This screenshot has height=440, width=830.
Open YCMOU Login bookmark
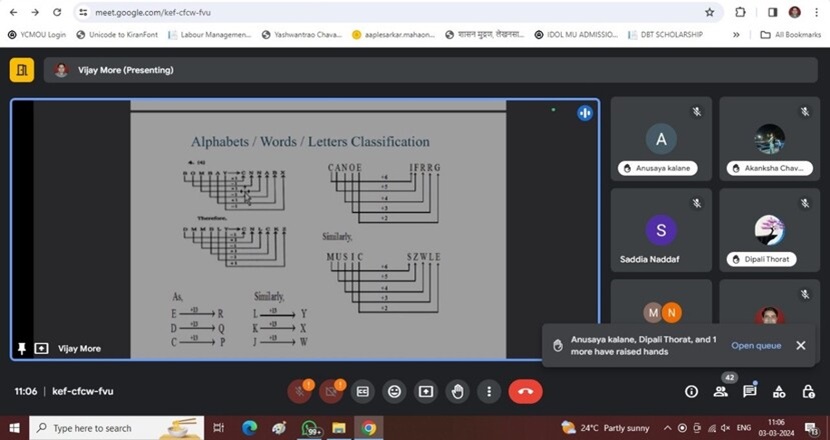click(x=37, y=34)
